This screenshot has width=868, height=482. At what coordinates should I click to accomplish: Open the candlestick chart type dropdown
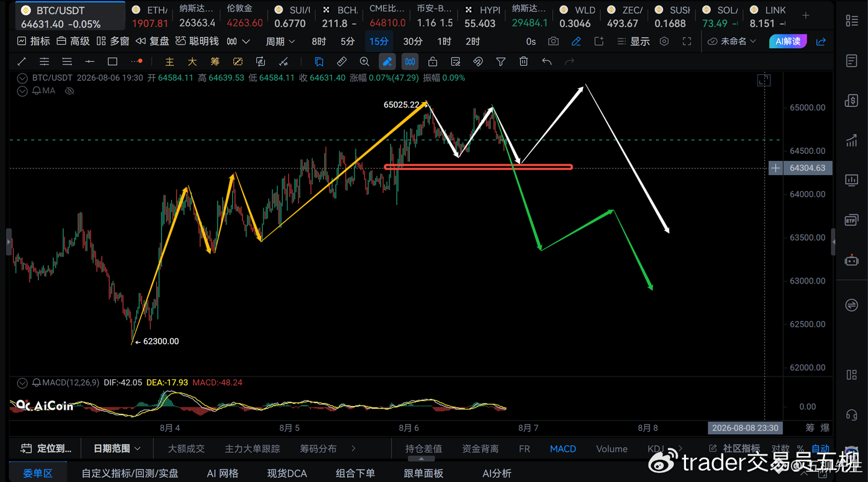[238, 41]
